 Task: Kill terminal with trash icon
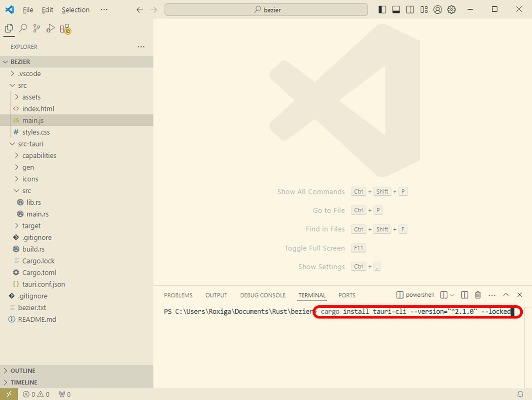coord(478,295)
